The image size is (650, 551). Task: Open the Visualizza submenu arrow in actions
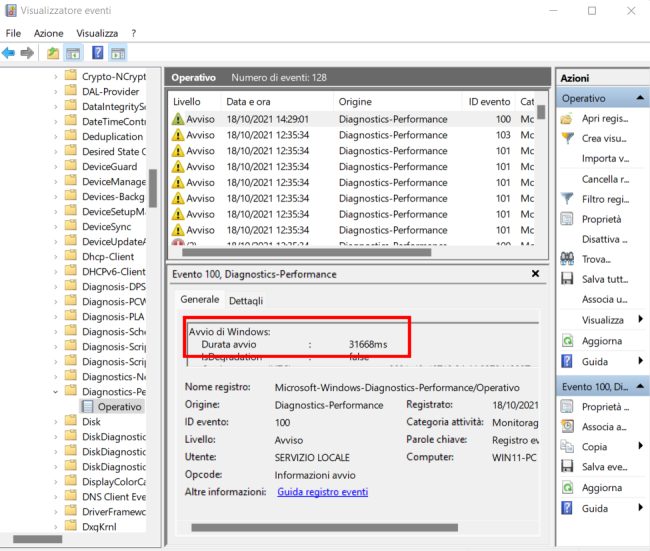641,319
